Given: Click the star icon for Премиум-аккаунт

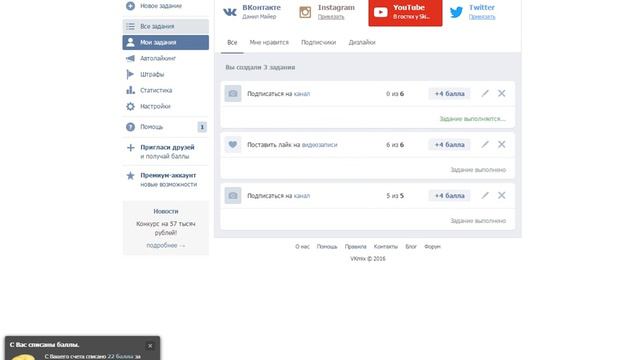Looking at the screenshot, I should click(130, 176).
